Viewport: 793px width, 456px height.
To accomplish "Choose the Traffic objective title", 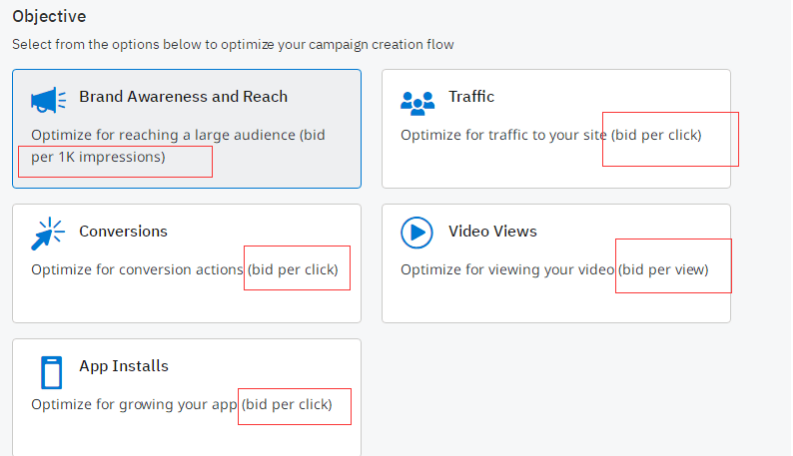I will [x=471, y=97].
